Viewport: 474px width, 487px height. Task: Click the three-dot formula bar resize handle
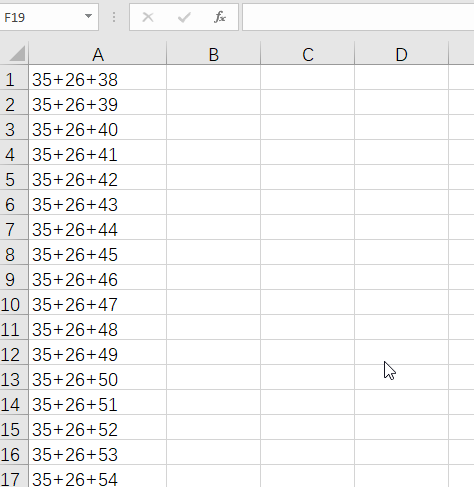tap(114, 17)
